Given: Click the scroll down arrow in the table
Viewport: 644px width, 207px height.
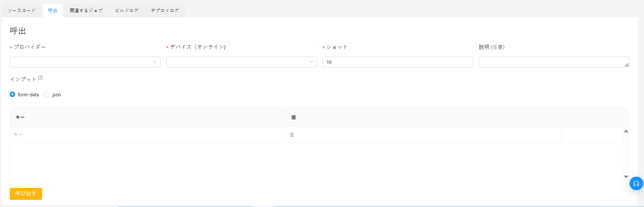Looking at the screenshot, I should pyautogui.click(x=626, y=177).
